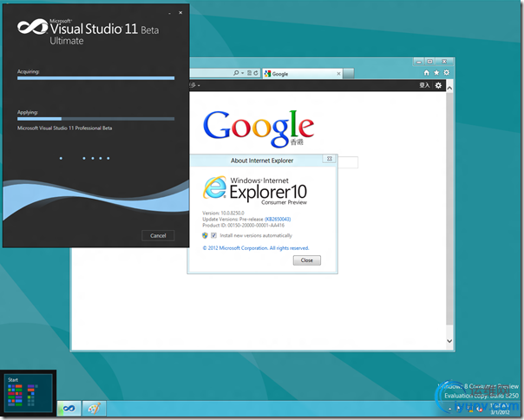
Task: Click the 'Version: 10.0.8250.0' text
Action: tap(223, 213)
